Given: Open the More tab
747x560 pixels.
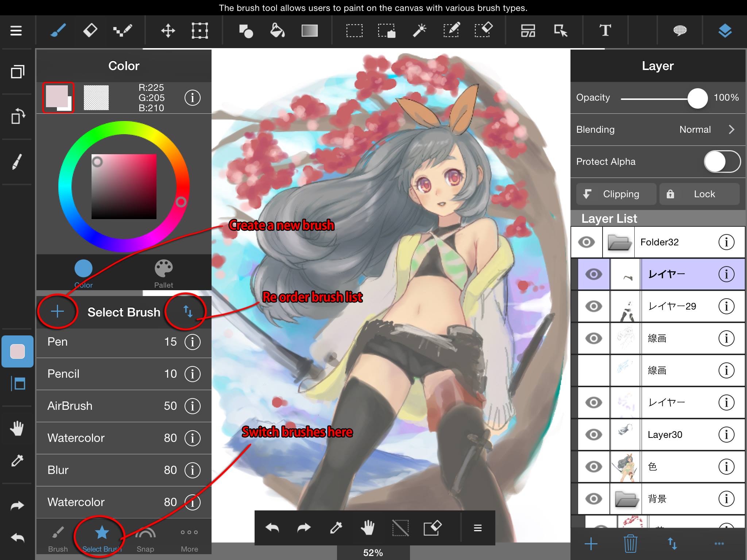Looking at the screenshot, I should (x=189, y=539).
